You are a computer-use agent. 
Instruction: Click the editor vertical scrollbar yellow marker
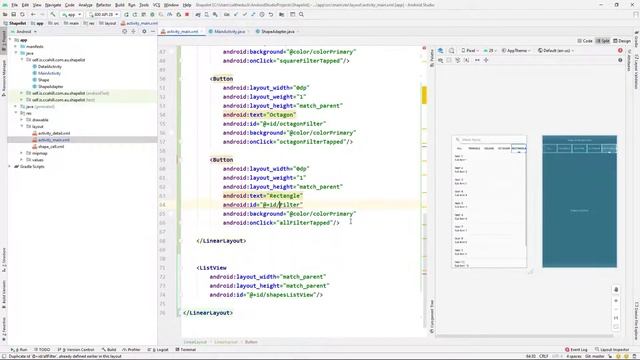[424, 95]
